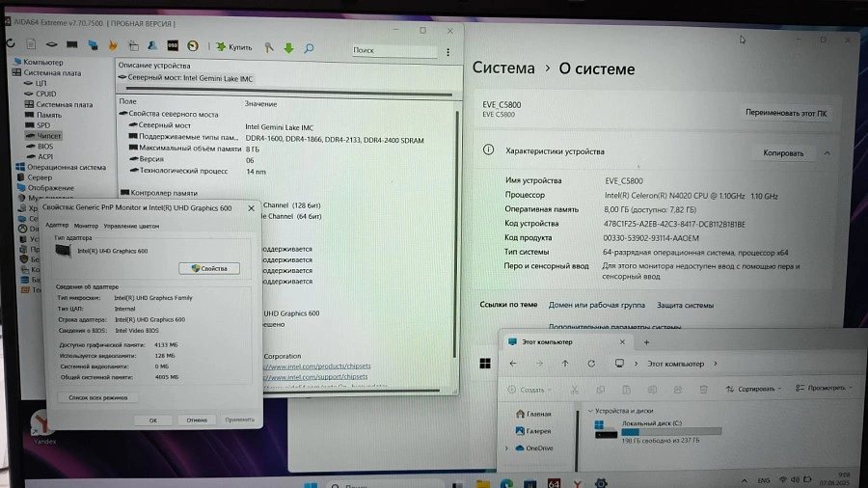Click the Wi-Fi icon in system tray

click(782, 480)
